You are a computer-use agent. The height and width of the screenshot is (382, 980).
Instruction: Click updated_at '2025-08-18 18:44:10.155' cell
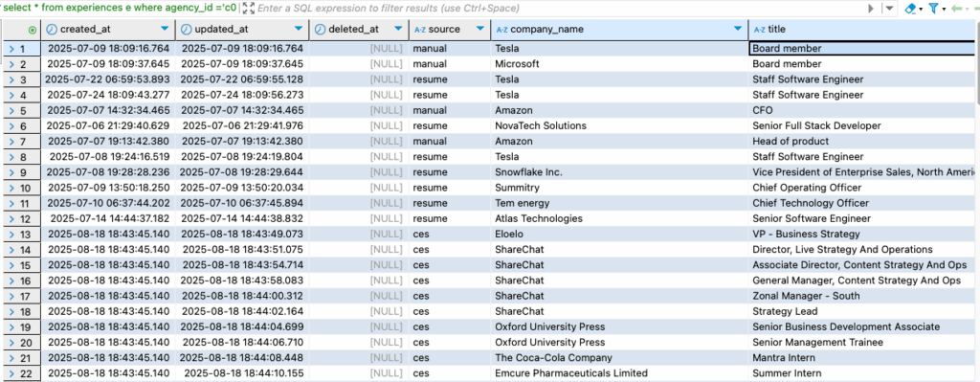(x=242, y=374)
